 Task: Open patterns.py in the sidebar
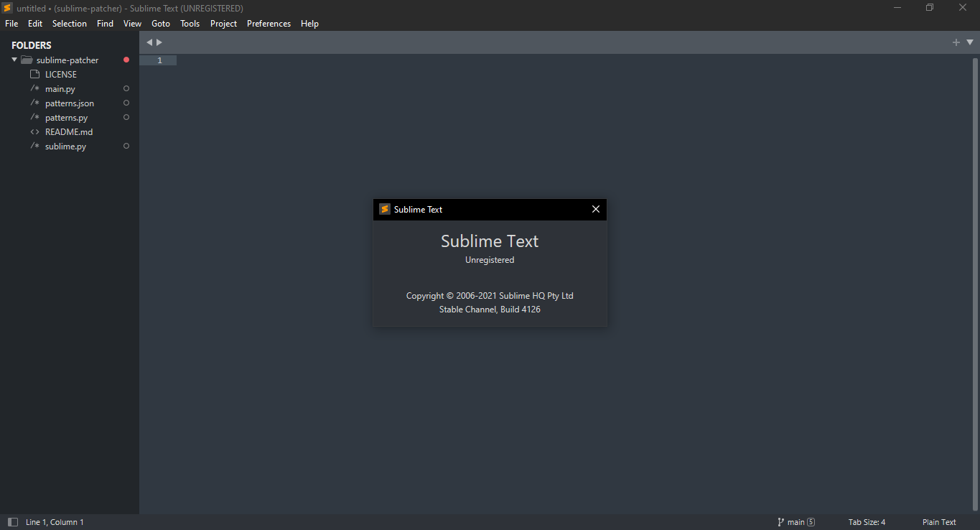(67, 118)
